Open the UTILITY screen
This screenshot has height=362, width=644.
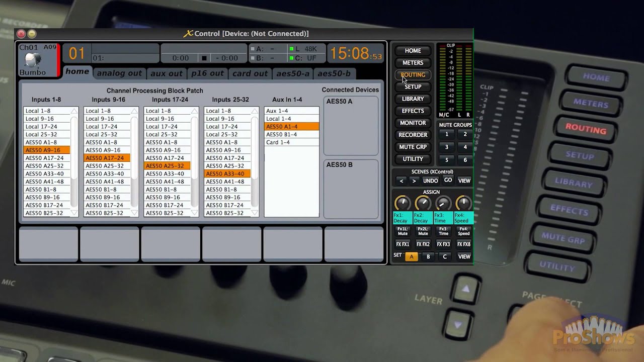(413, 159)
